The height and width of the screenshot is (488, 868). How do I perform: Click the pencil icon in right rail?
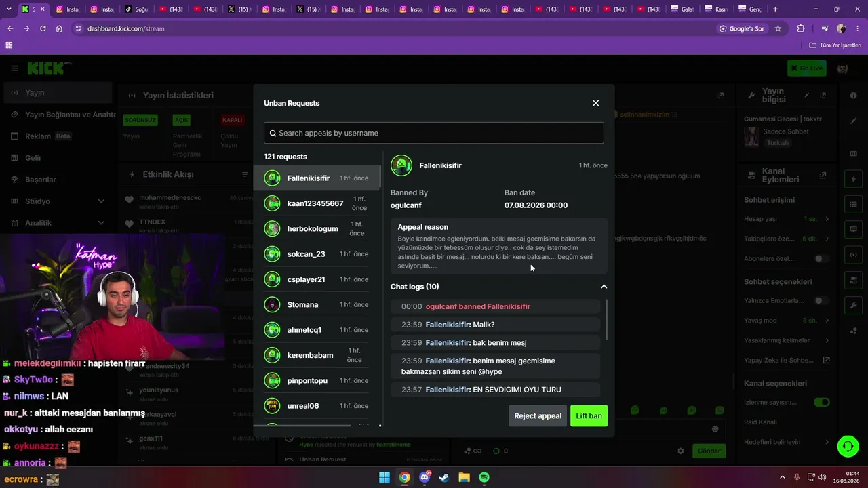853,121
